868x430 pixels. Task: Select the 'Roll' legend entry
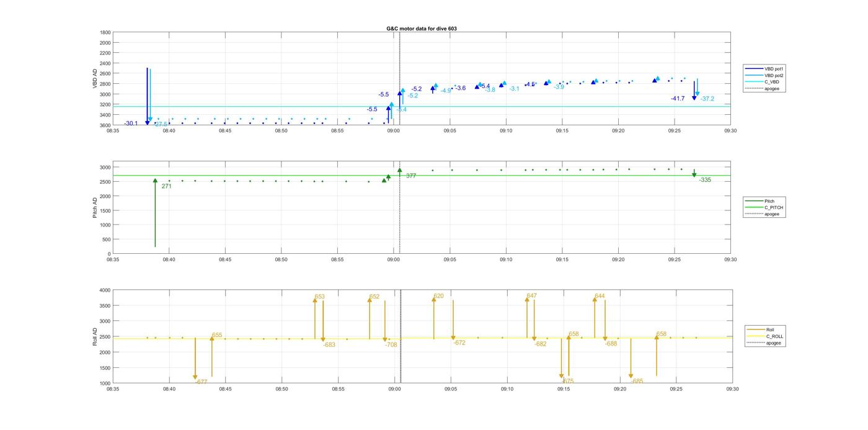(771, 329)
